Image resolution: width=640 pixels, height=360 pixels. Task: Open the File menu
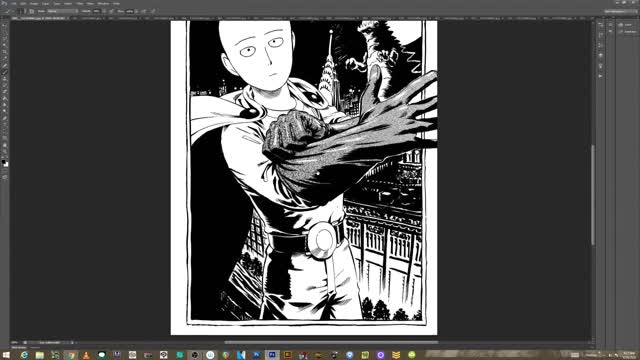(13, 4)
